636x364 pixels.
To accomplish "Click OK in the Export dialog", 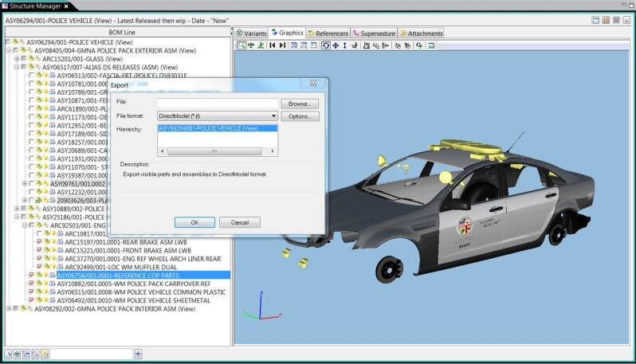I will pos(194,222).
